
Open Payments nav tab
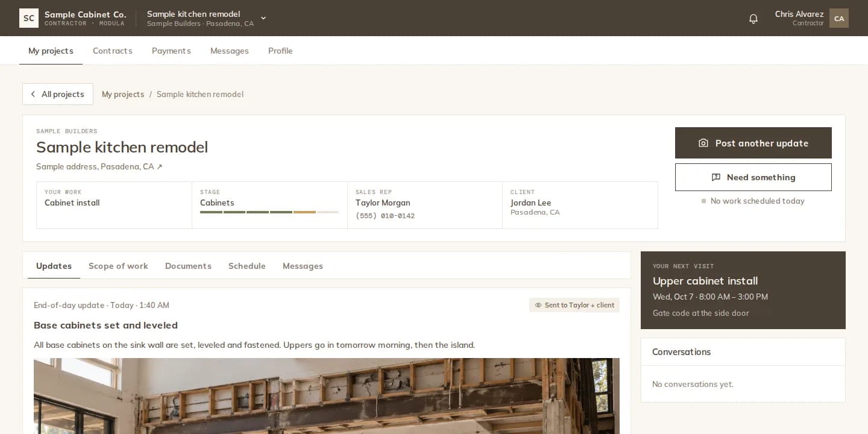pos(171,51)
